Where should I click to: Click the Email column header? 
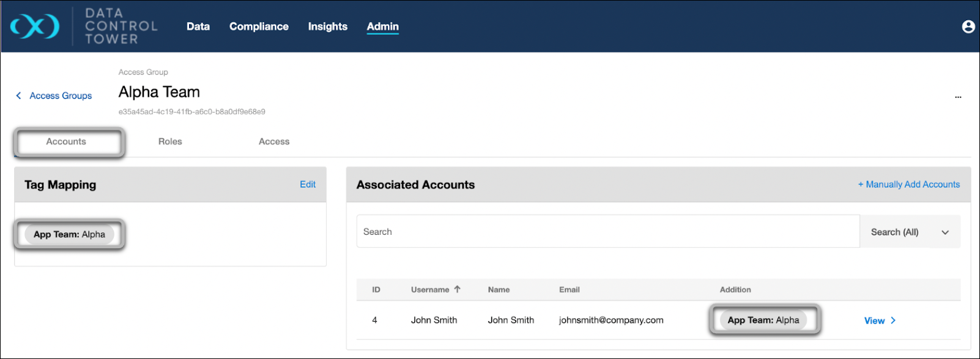[x=569, y=289]
